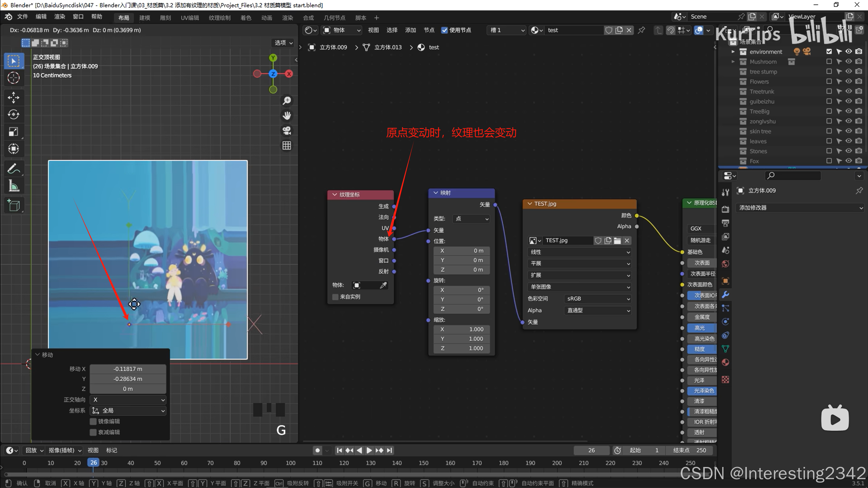Pick the Measure ruler tool
The image size is (868, 488).
pyautogui.click(x=14, y=186)
